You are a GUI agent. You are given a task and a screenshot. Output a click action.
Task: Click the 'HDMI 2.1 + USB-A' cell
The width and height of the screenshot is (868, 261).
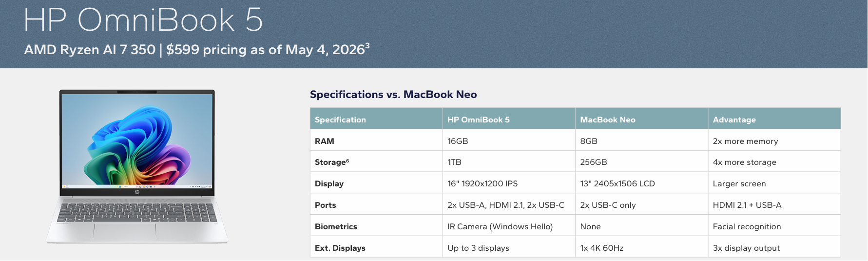pos(774,205)
